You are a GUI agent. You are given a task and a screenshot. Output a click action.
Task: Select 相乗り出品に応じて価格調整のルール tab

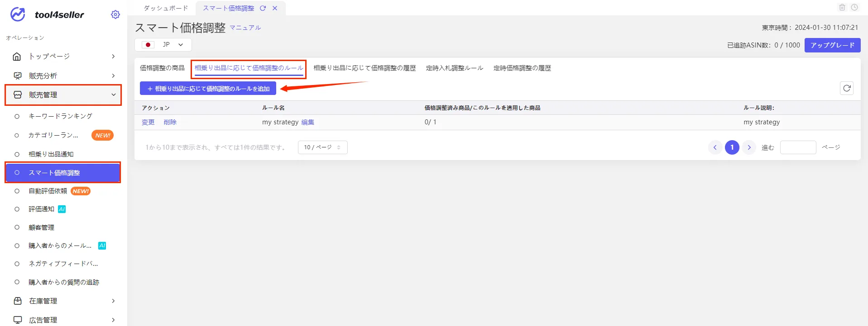(x=249, y=68)
